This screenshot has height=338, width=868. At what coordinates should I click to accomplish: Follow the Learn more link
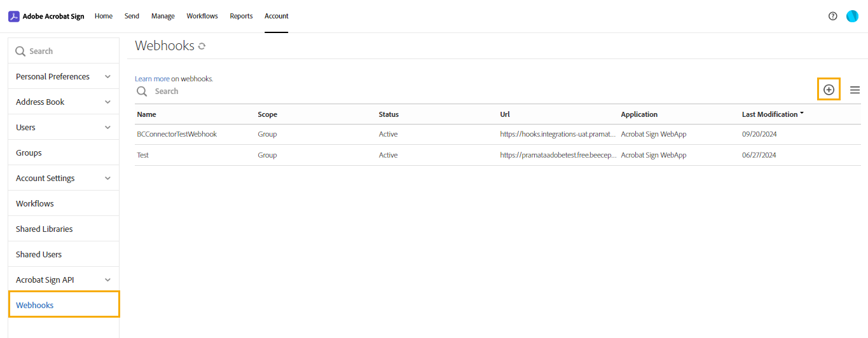pyautogui.click(x=152, y=79)
